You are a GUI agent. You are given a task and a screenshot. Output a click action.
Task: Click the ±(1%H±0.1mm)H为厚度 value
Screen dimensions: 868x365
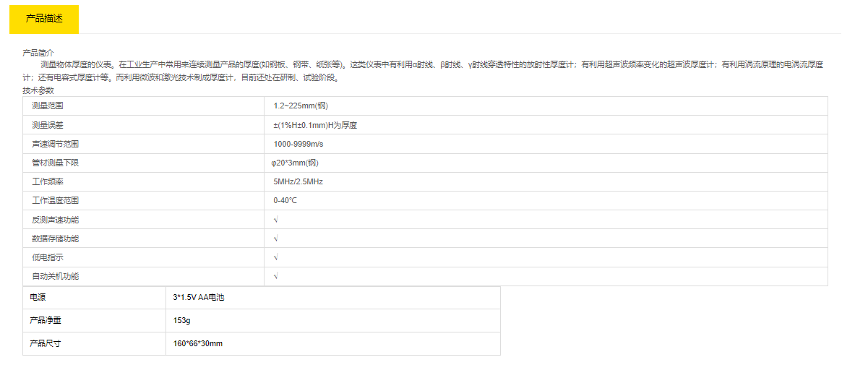(x=315, y=125)
